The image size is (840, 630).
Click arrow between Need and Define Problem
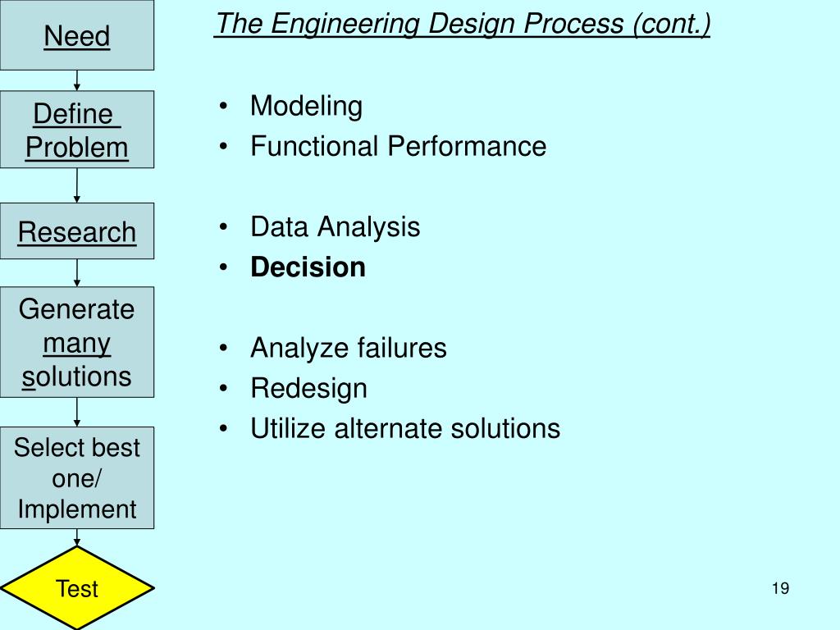click(76, 80)
